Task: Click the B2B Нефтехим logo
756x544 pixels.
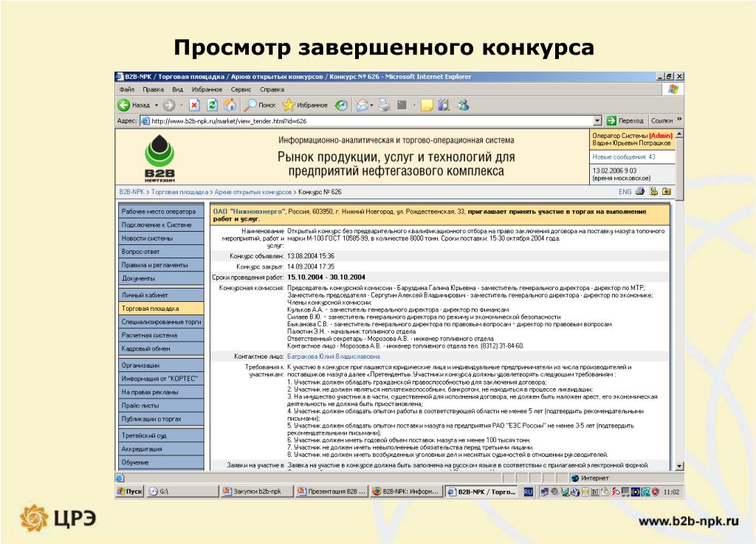Action: pos(159,158)
